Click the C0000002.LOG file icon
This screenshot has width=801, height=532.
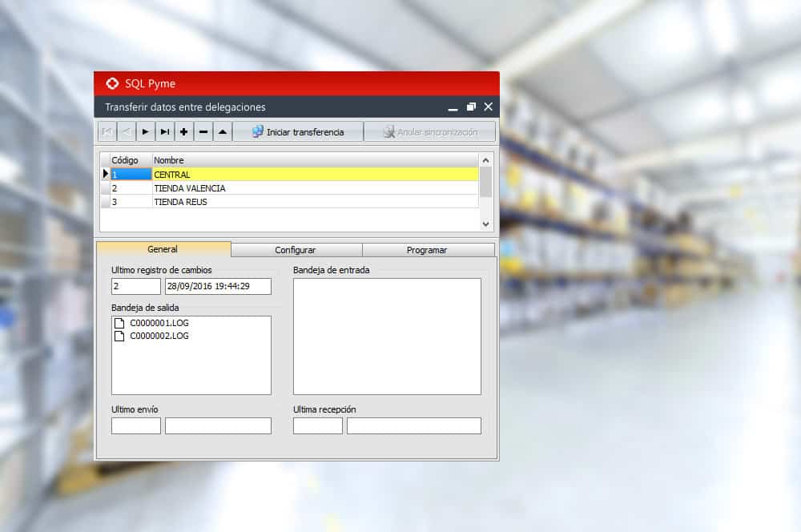[x=119, y=336]
